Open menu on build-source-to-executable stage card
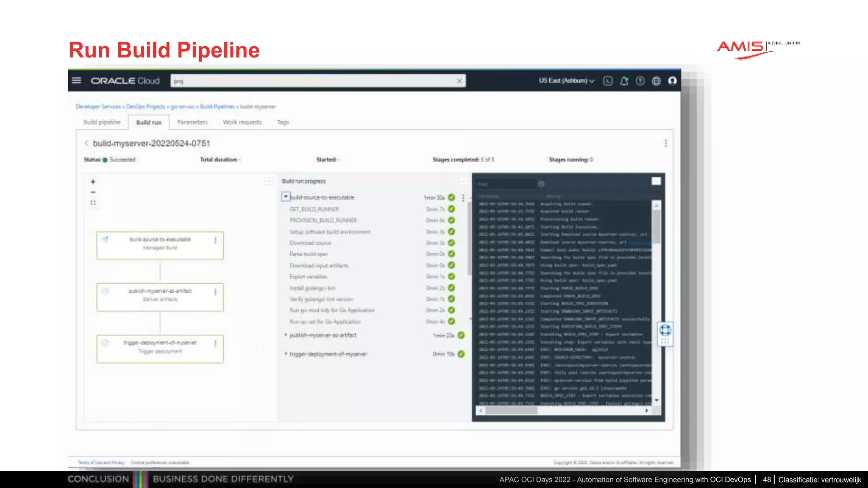This screenshot has height=488, width=868. [x=215, y=240]
